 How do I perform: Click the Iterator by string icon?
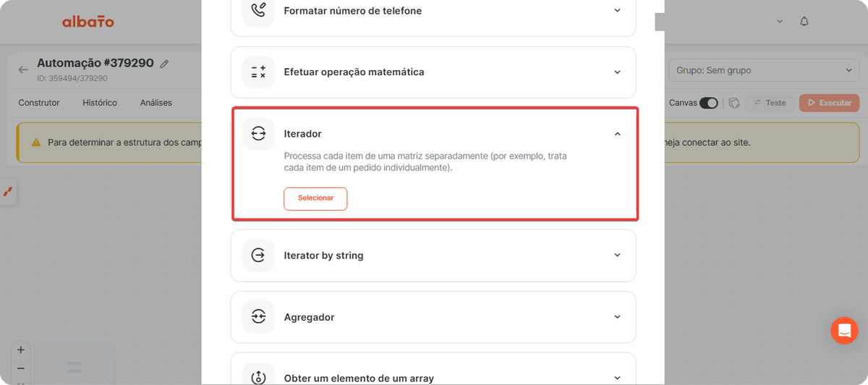[x=258, y=255]
